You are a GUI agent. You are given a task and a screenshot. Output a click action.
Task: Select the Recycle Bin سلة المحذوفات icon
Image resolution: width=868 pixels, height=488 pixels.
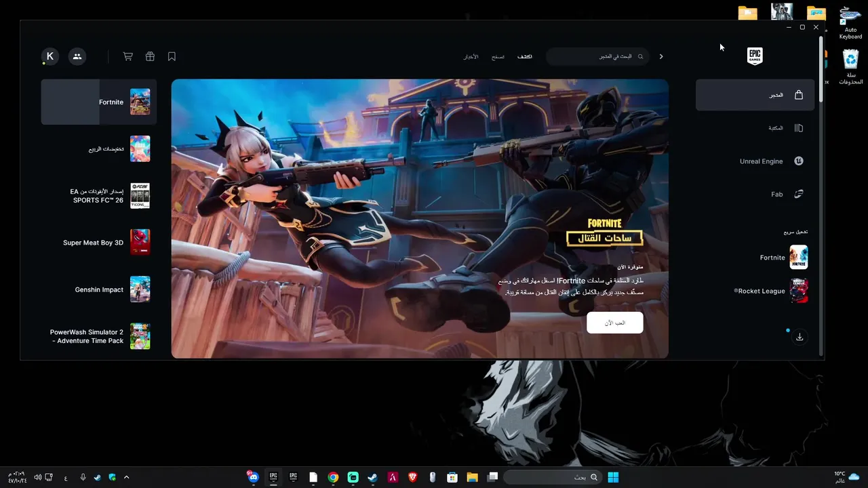[x=850, y=68]
